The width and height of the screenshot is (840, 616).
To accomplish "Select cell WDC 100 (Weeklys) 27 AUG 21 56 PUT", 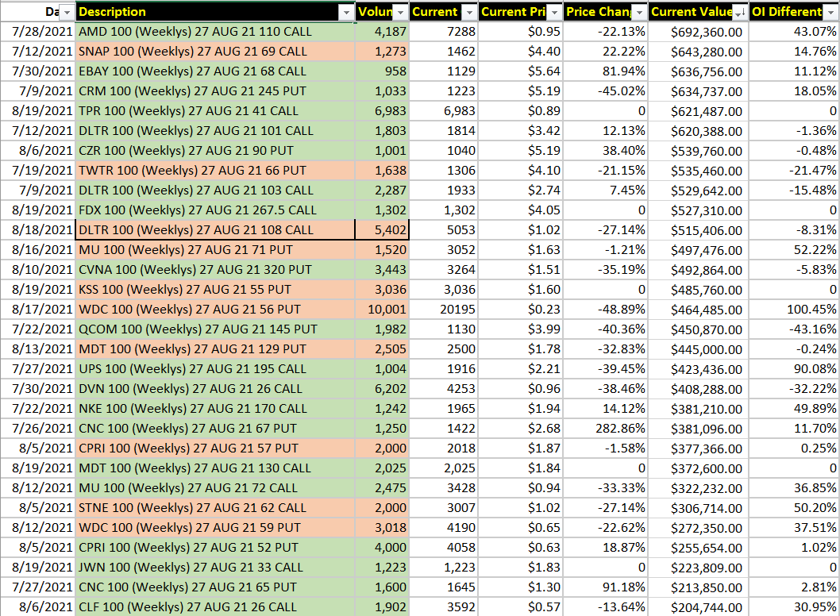I will [215, 309].
